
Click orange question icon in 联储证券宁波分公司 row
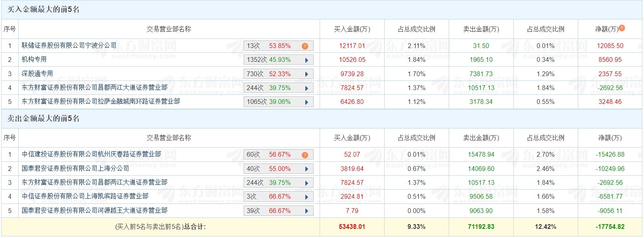pyautogui.click(x=305, y=46)
